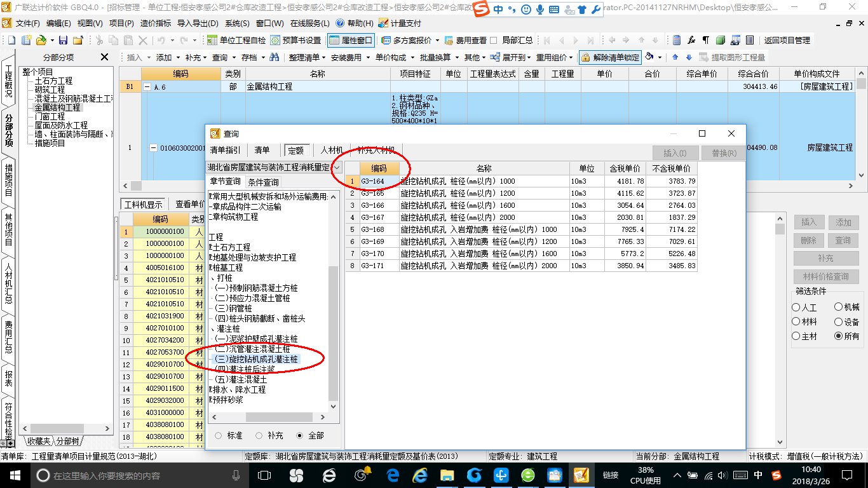Check the 局部汇总 checkbox
Screen dimensions: 868x488
(494, 40)
